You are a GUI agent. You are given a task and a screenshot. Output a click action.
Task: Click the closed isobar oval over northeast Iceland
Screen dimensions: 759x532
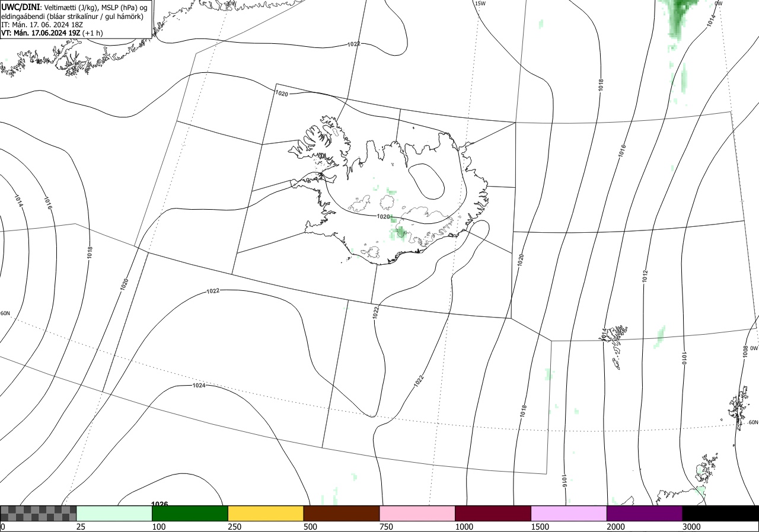[x=426, y=181]
